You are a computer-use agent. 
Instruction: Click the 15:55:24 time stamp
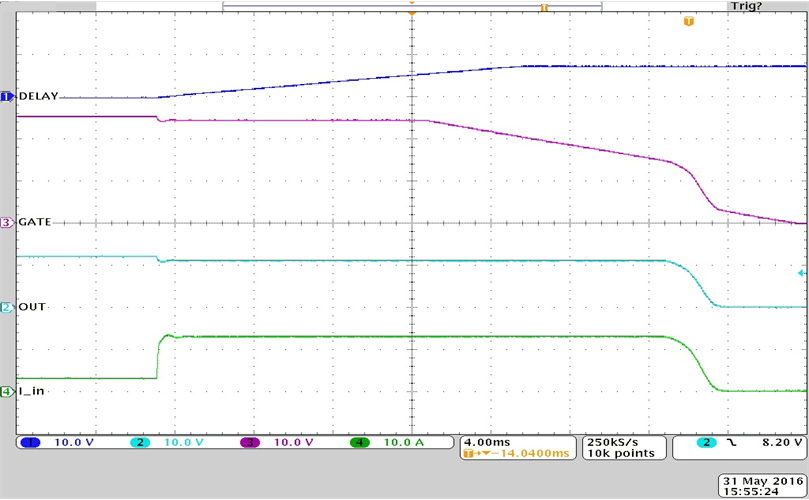751,492
